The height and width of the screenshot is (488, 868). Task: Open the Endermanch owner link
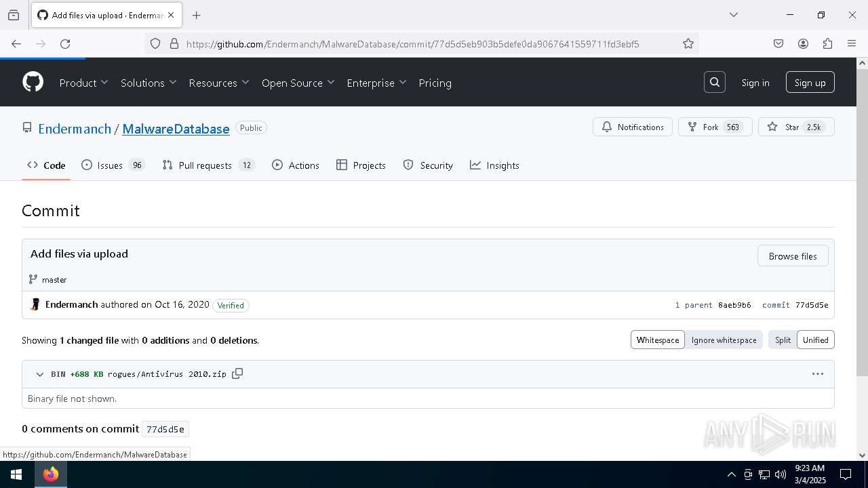(x=75, y=129)
